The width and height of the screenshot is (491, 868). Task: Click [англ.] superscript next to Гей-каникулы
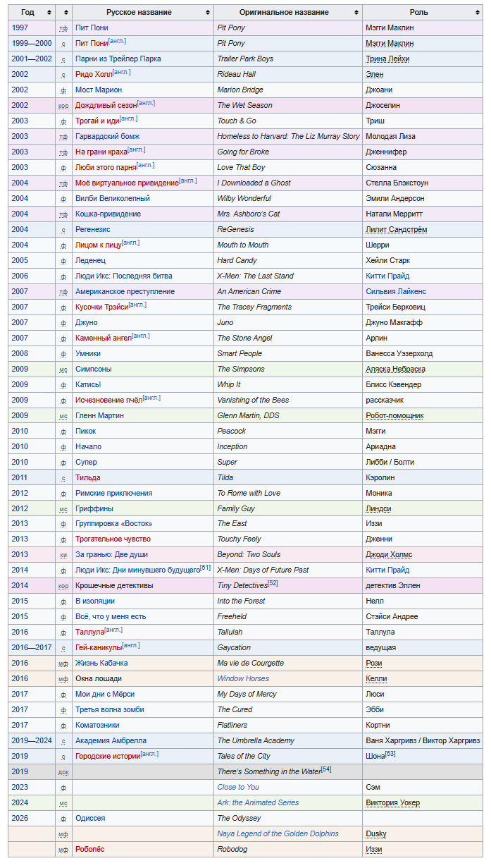[130, 645]
